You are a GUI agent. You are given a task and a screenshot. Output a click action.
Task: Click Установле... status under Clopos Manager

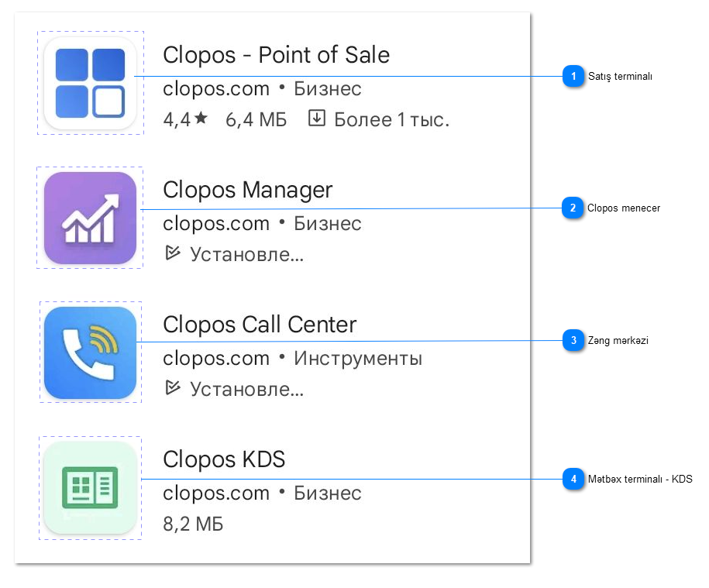(x=247, y=254)
